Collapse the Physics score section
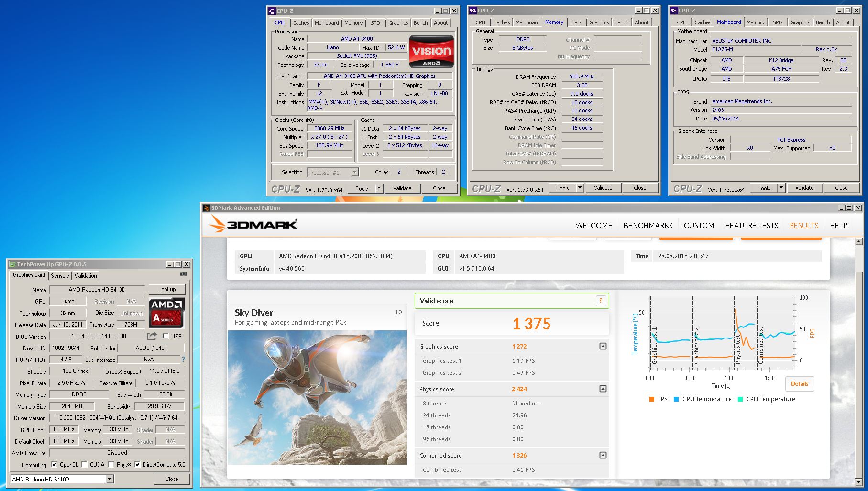Viewport: 868px width, 491px height. pos(603,389)
